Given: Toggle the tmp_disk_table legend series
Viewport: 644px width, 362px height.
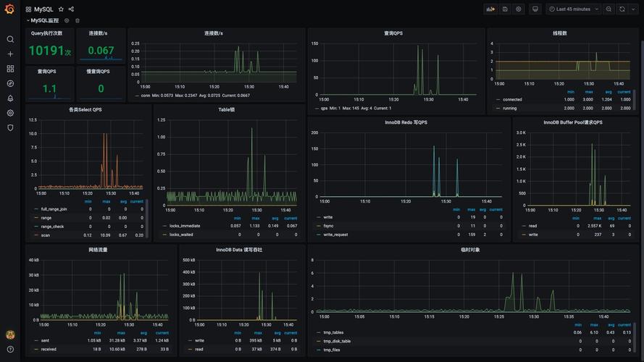Looking at the screenshot, I should [337, 341].
